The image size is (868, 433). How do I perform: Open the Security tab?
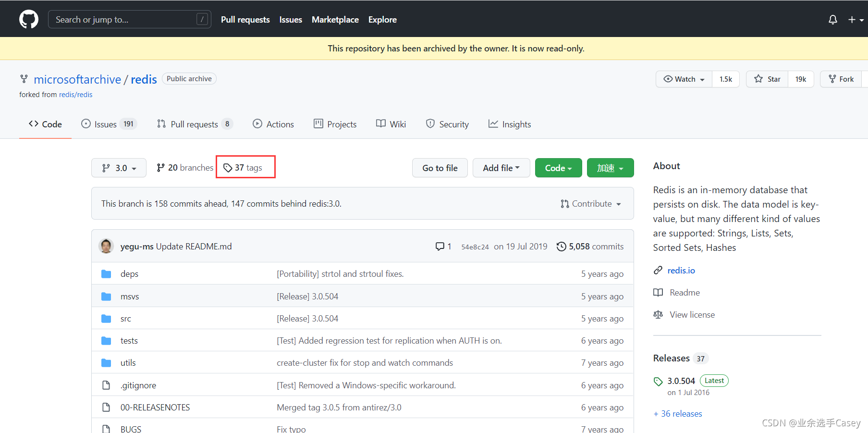pyautogui.click(x=447, y=124)
